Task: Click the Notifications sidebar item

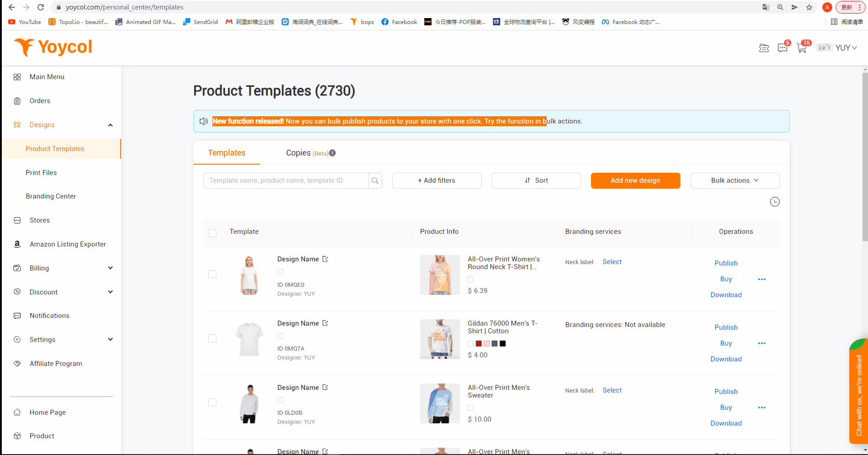Action: coord(49,315)
